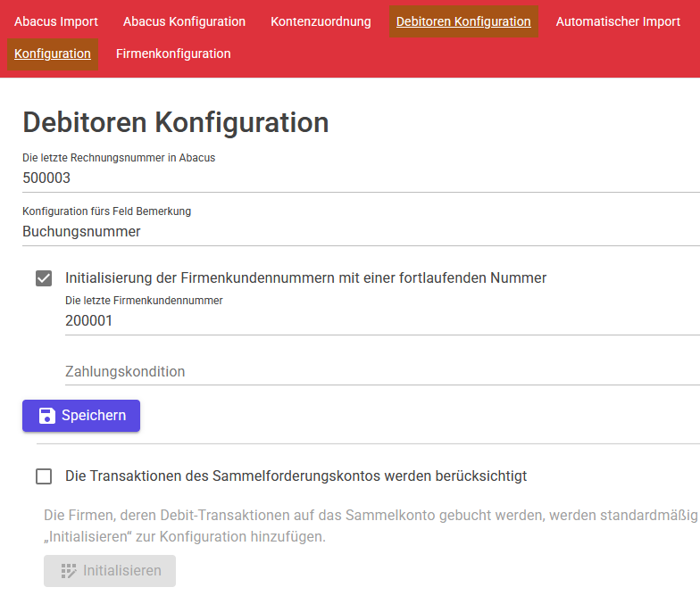Click the Die letzte Firmenkundennummer label
Viewport: 700px width, 604px height.
coord(144,301)
